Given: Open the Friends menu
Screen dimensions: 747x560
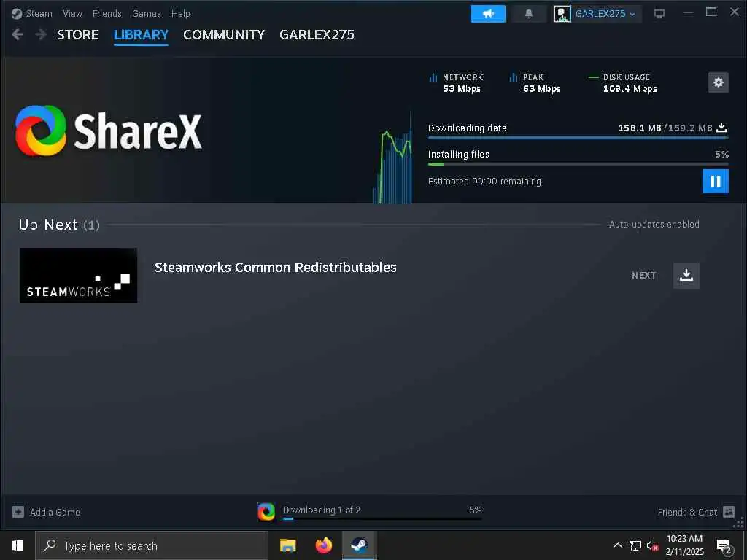Looking at the screenshot, I should 107,13.
